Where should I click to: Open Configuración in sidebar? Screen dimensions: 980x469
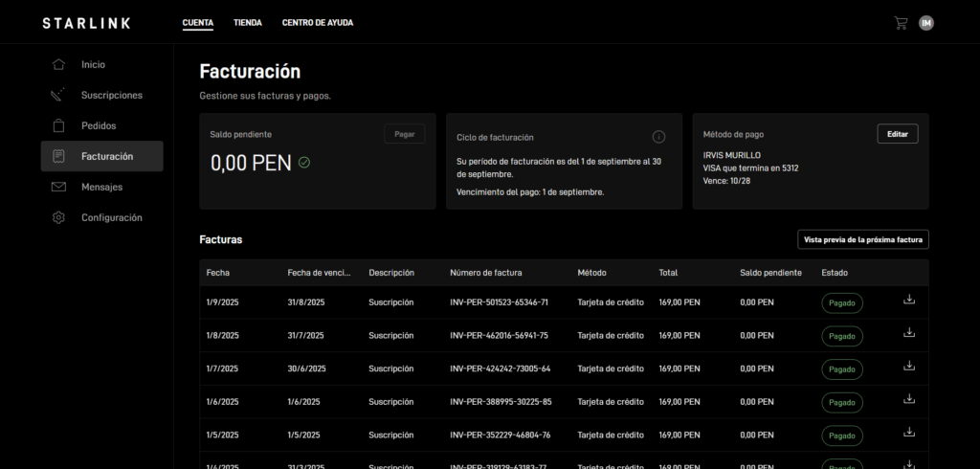[111, 217]
